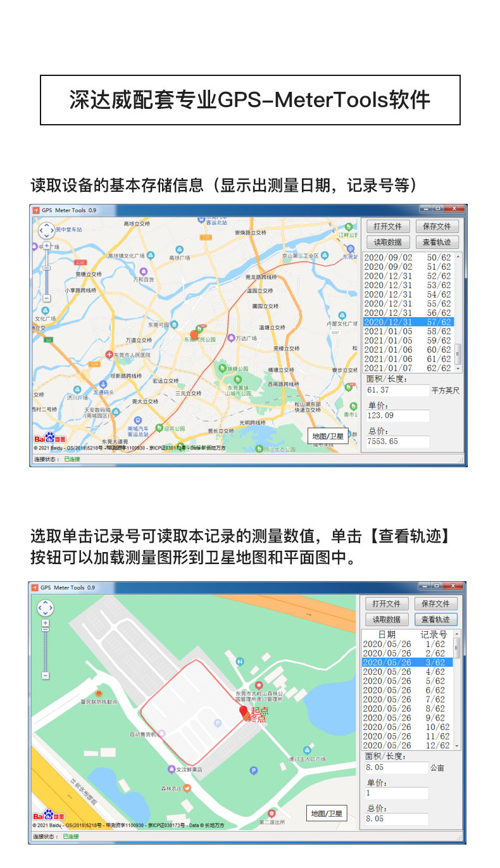Select record 2021/01/05 58/62 in list
Image resolution: width=500 pixels, height=868 pixels.
click(408, 331)
